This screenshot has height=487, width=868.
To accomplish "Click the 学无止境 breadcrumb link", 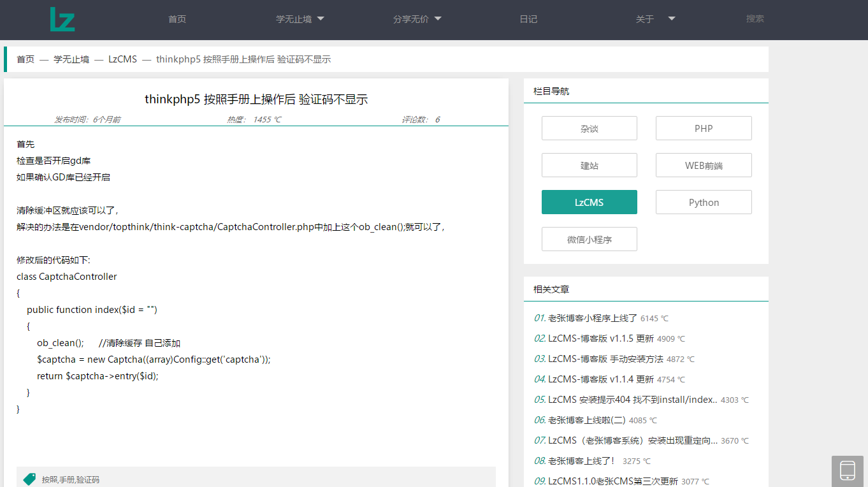I will tap(71, 59).
